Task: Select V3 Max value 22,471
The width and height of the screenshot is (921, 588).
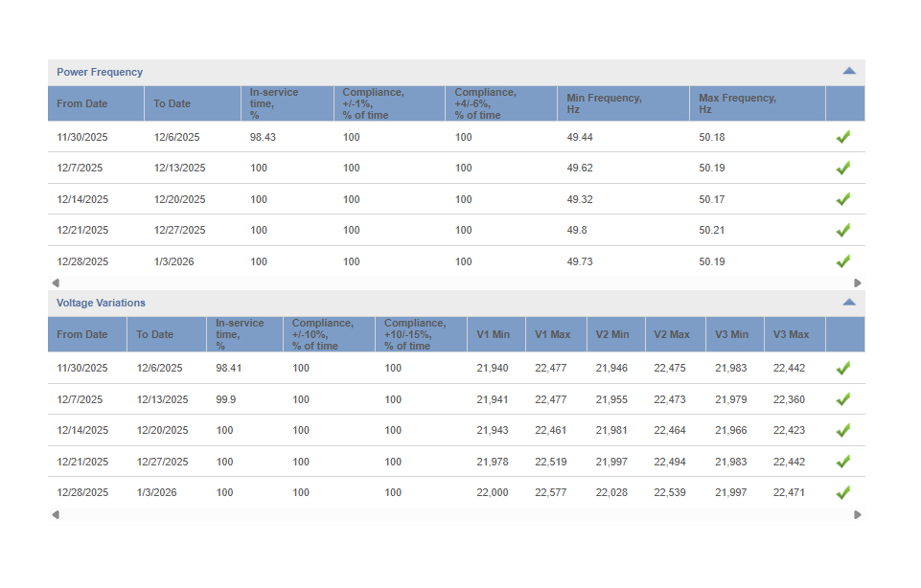Action: (789, 492)
